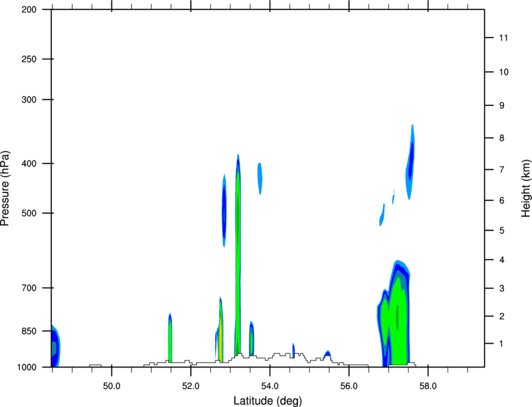Click the 850 pressure tick label

coord(29,331)
